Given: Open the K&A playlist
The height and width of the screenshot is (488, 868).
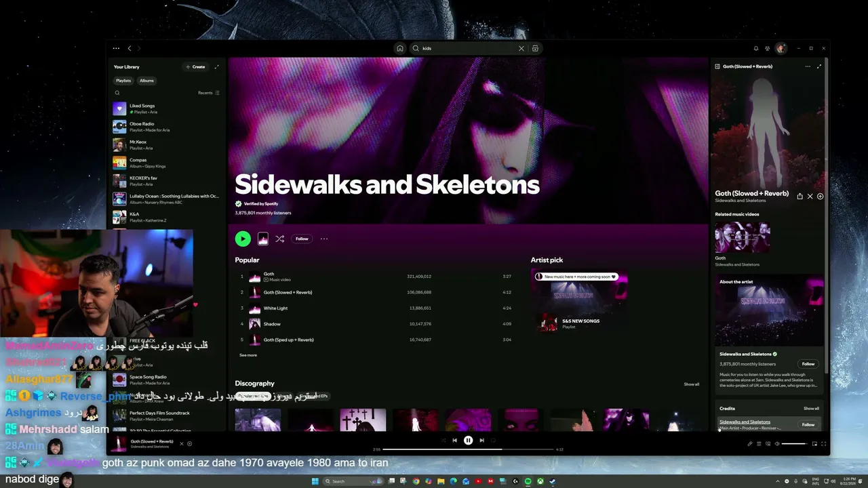Looking at the screenshot, I should click(x=167, y=217).
